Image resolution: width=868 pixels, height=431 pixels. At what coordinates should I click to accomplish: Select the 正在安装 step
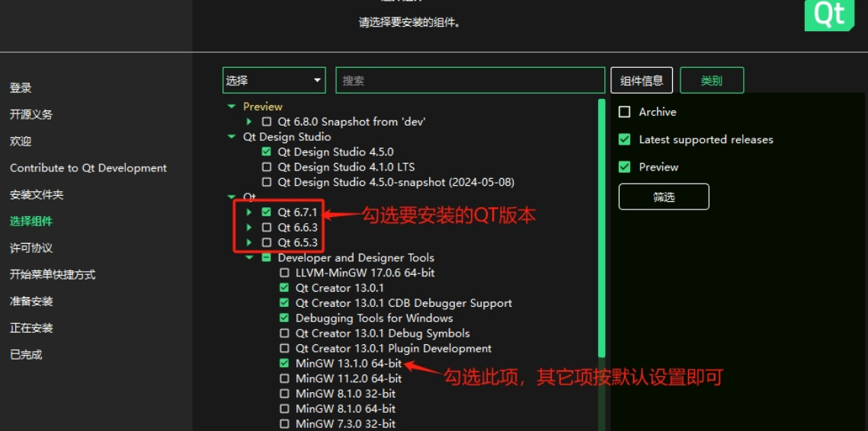31,327
